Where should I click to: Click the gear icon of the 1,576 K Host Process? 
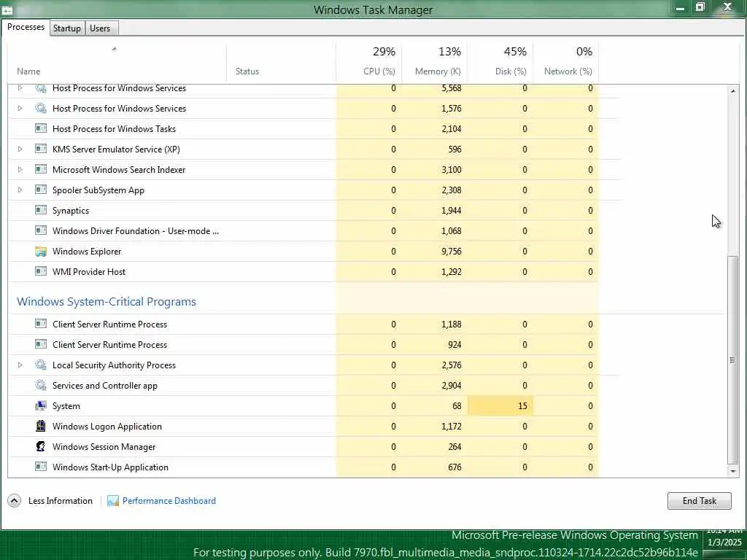pos(41,108)
